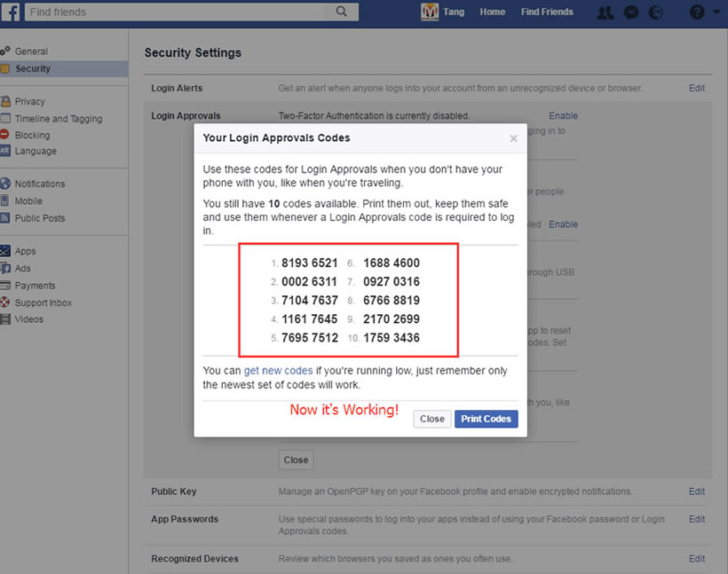
Task: Open Language settings
Action: point(36,152)
